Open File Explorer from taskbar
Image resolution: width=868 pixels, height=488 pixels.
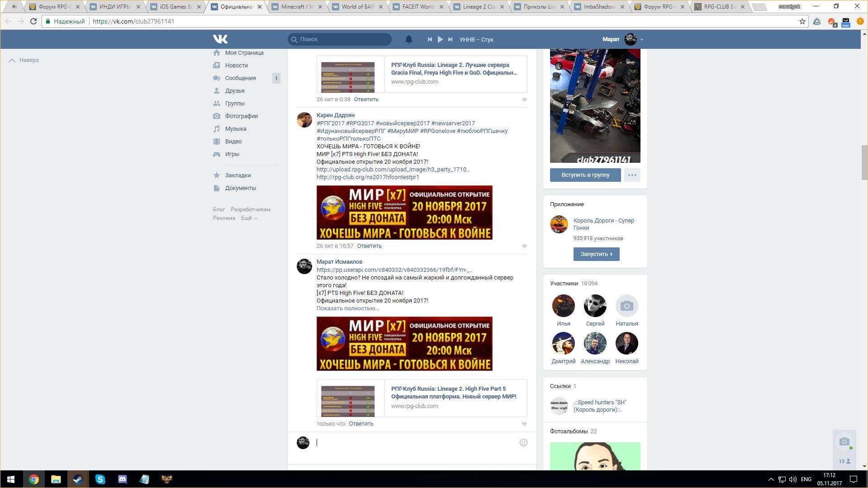pos(56,479)
